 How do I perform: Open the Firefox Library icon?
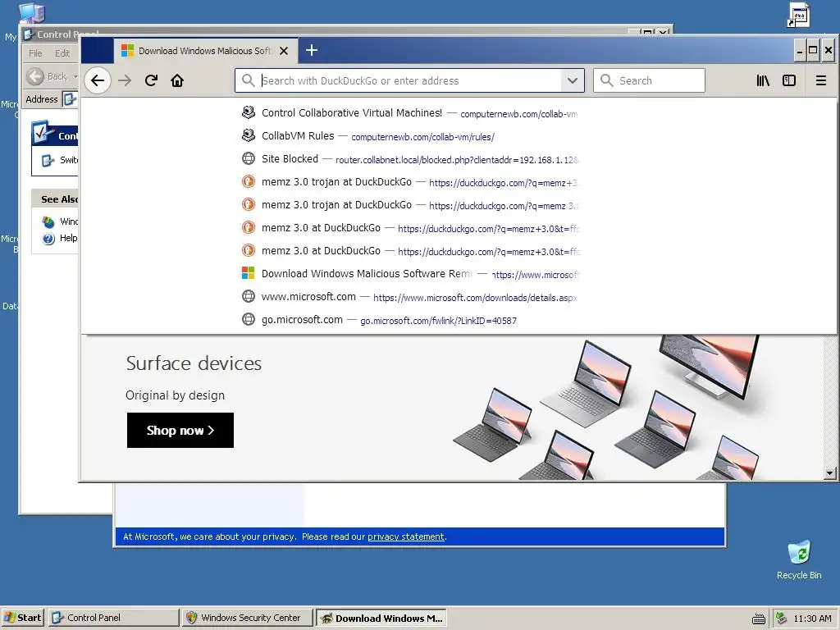tap(763, 81)
